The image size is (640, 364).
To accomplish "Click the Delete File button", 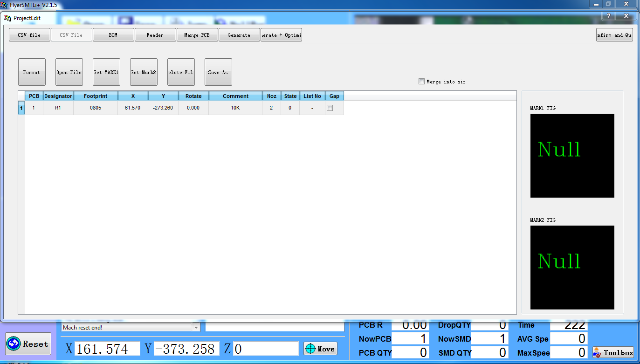I will click(181, 72).
